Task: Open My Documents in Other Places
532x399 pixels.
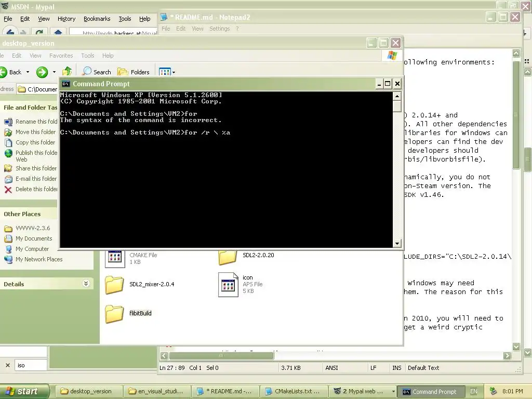Action: (x=34, y=238)
